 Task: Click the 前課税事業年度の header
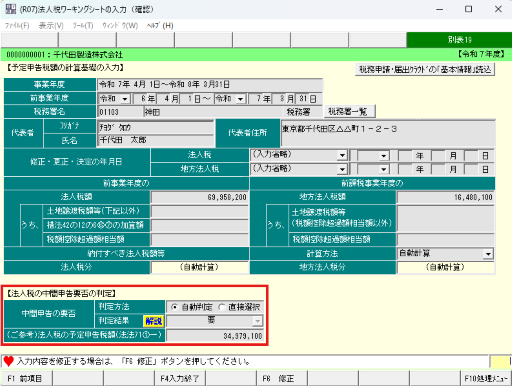pyautogui.click(x=372, y=183)
